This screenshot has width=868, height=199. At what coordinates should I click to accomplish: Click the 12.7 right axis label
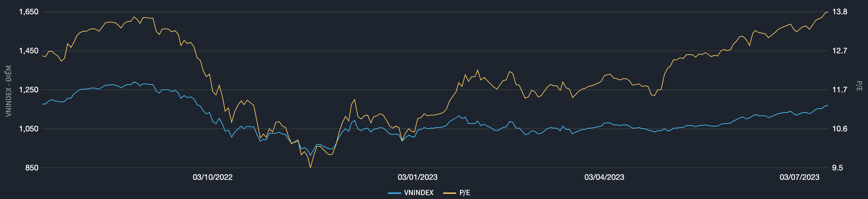(x=839, y=51)
